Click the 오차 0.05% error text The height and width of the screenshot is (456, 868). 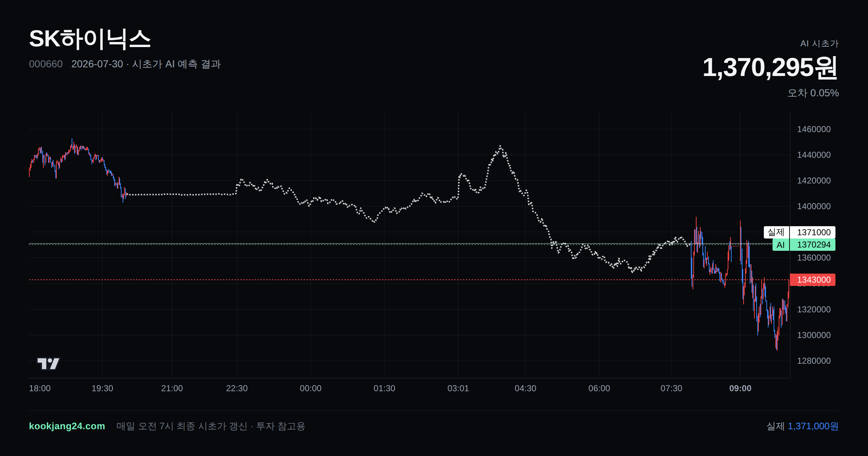tap(813, 93)
